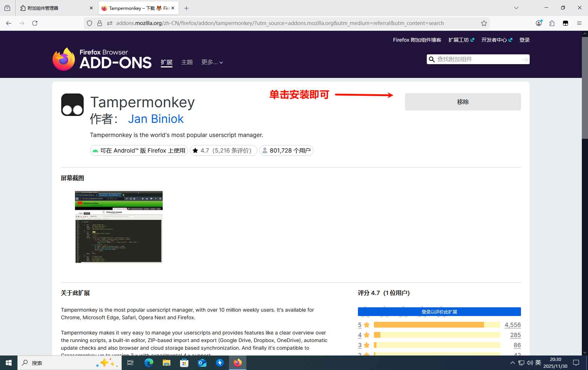The width and height of the screenshot is (588, 370).
Task: Open the Tampermonkey screenshot thumbnail
Action: click(119, 227)
